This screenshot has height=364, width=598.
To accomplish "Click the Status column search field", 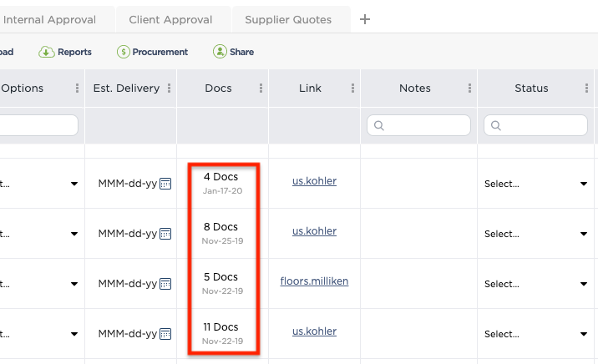I will click(x=535, y=125).
